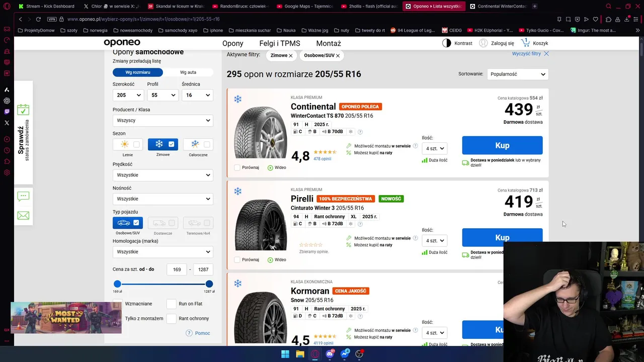Click Kup button for Continental tire

[502, 145]
